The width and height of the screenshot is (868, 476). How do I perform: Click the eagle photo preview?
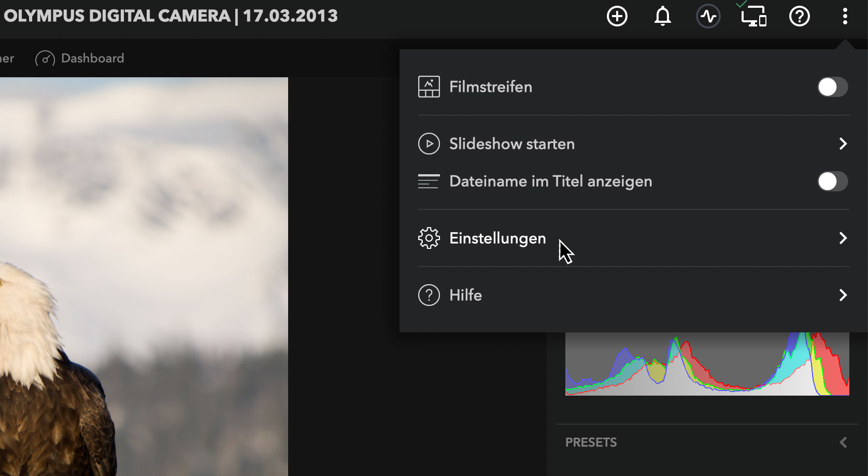(x=144, y=276)
